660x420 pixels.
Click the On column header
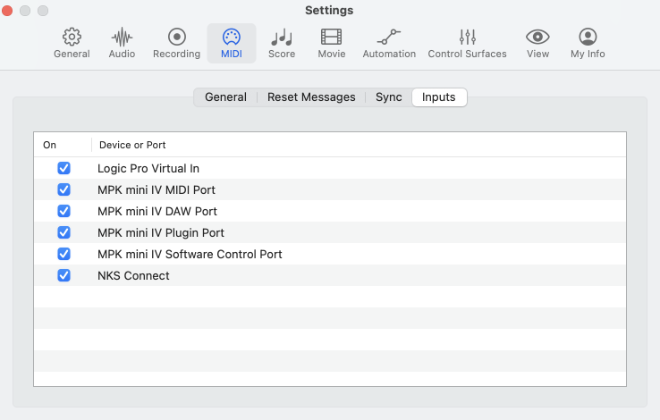[x=50, y=145]
